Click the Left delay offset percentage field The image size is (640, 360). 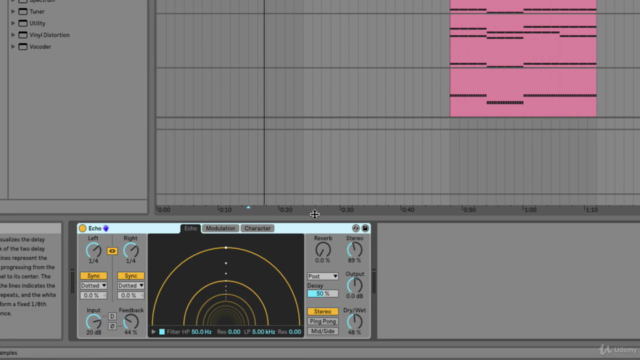(93, 296)
